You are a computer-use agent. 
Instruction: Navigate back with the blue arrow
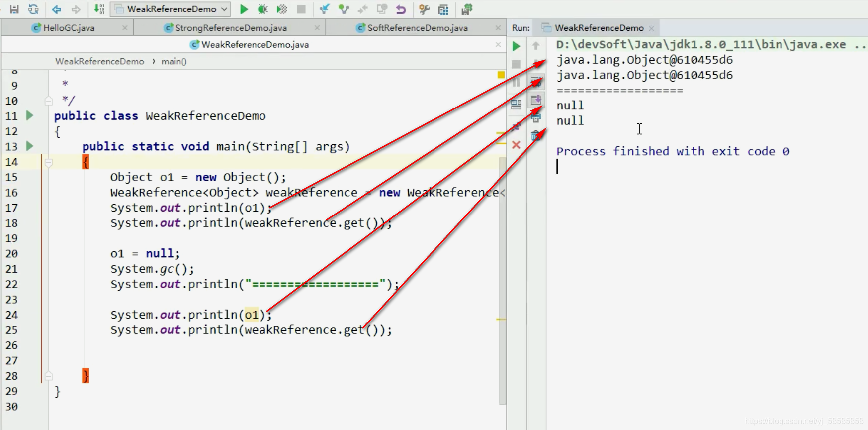click(x=57, y=9)
